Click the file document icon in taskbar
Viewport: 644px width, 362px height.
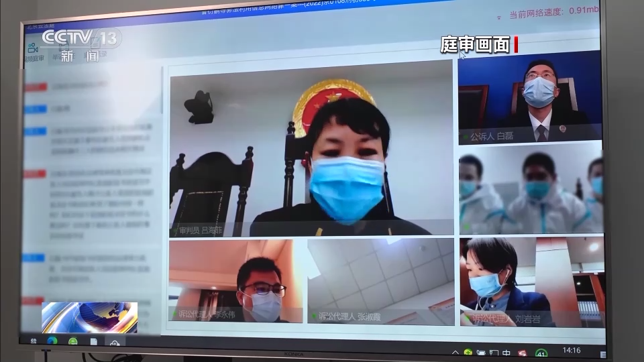(x=94, y=342)
